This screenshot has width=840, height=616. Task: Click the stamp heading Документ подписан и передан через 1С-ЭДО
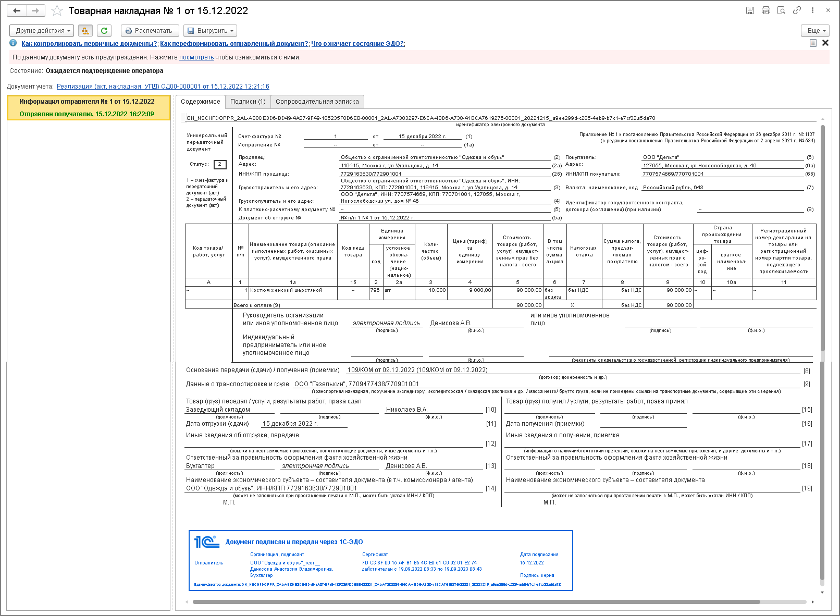(294, 542)
